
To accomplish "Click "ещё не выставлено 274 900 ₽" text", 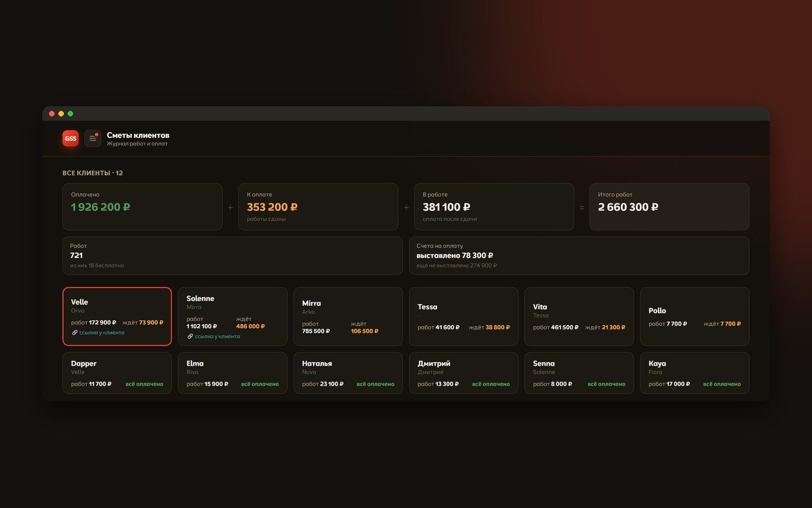I will tap(457, 266).
